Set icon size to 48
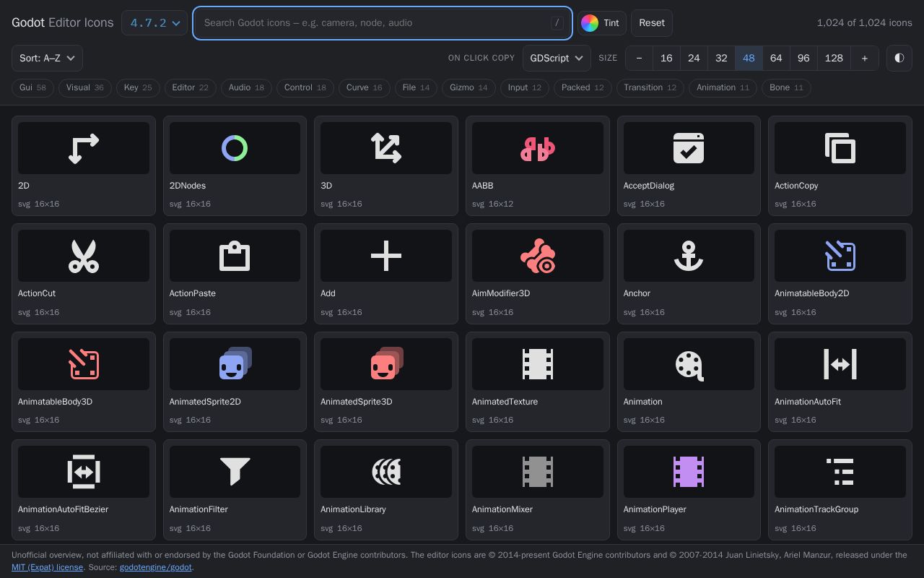The height and width of the screenshot is (578, 924). click(x=749, y=58)
